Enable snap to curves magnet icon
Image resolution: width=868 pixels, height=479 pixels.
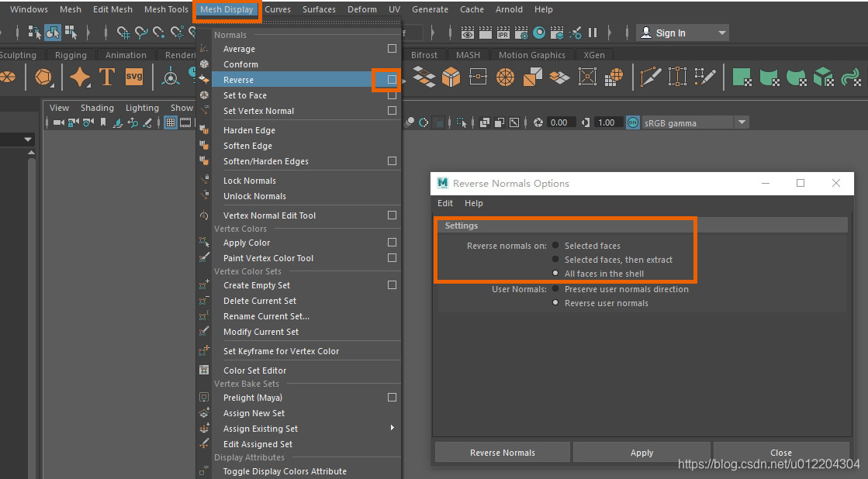point(140,33)
